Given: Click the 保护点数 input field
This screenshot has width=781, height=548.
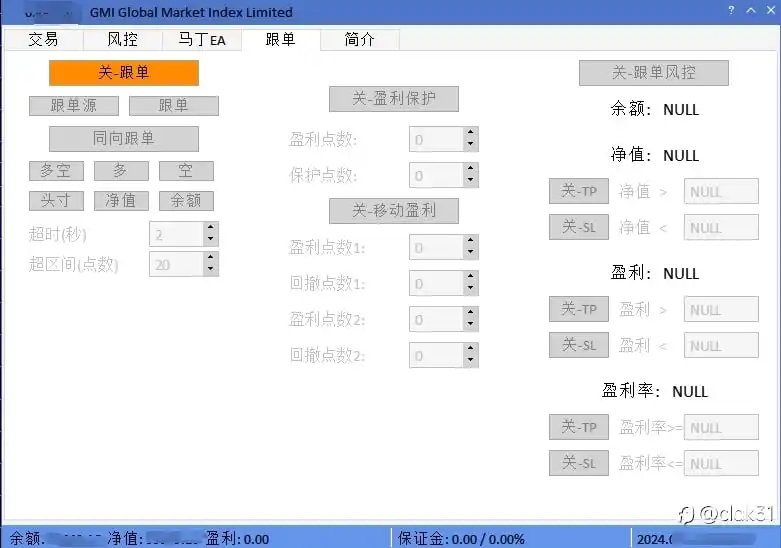Looking at the screenshot, I should click(436, 175).
